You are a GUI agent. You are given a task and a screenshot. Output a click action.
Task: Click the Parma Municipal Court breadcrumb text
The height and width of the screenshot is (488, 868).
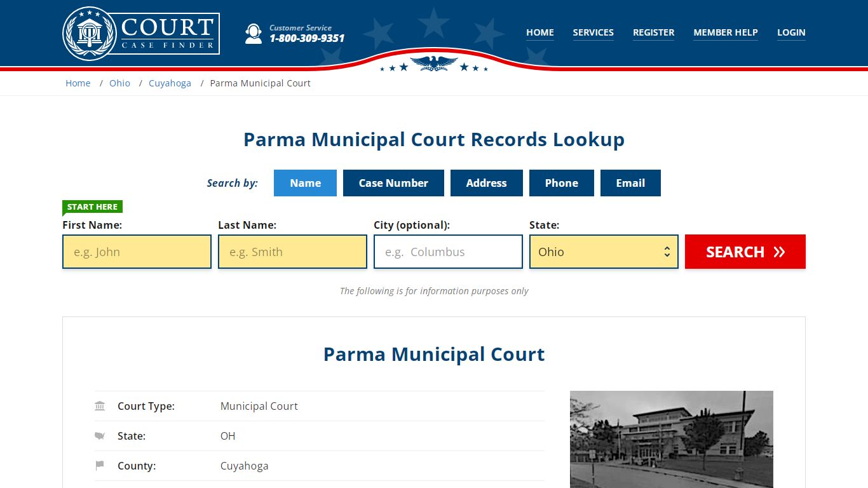tap(261, 83)
